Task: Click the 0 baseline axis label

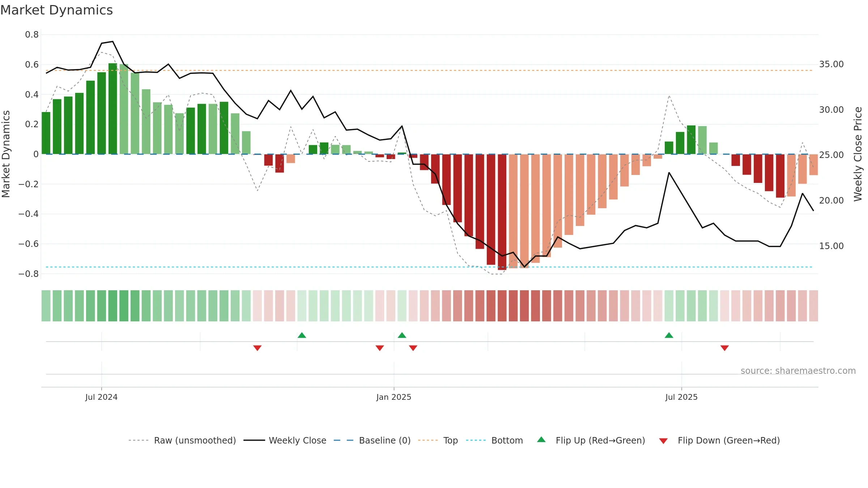Action: 36,154
